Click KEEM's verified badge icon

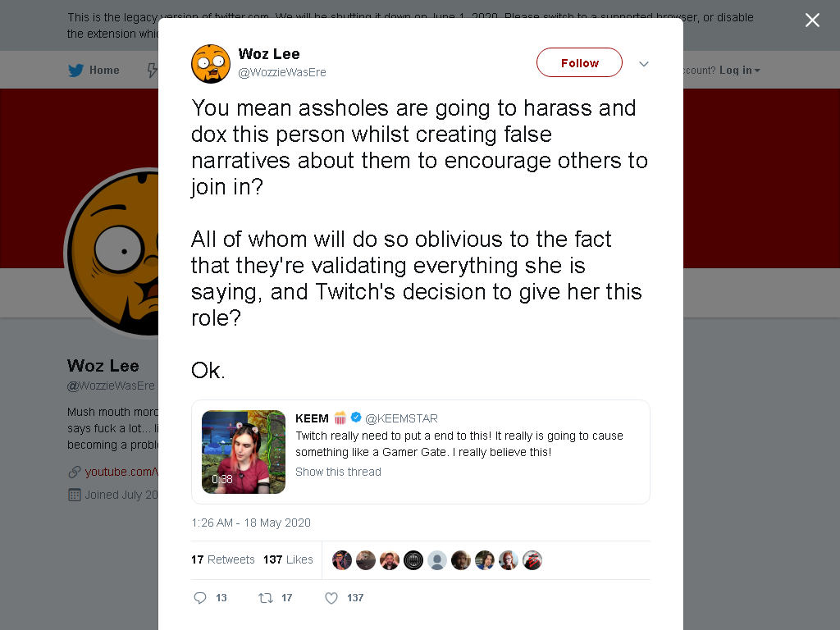pos(356,418)
